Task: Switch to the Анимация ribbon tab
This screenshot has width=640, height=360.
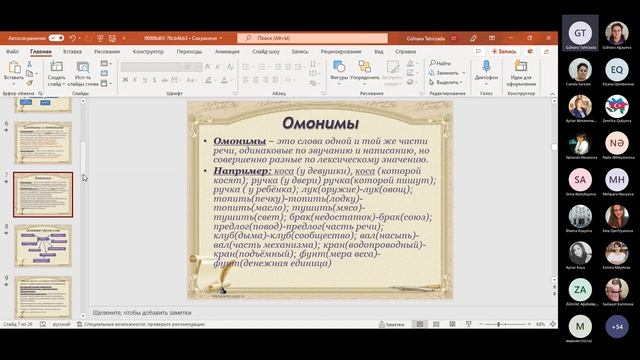Action: tap(227, 51)
